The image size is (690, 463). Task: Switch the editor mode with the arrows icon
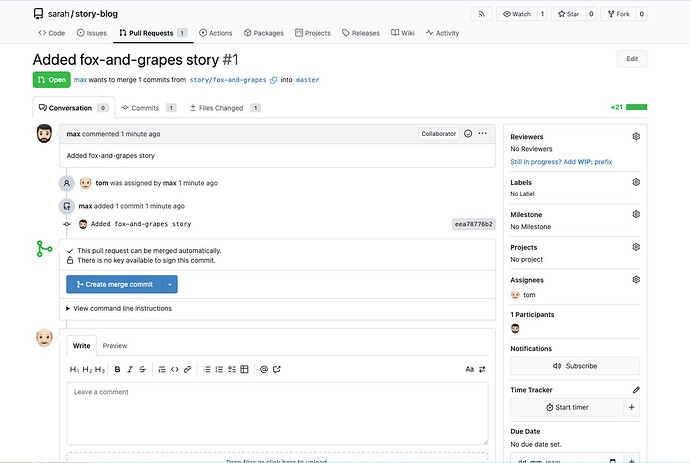(x=482, y=369)
